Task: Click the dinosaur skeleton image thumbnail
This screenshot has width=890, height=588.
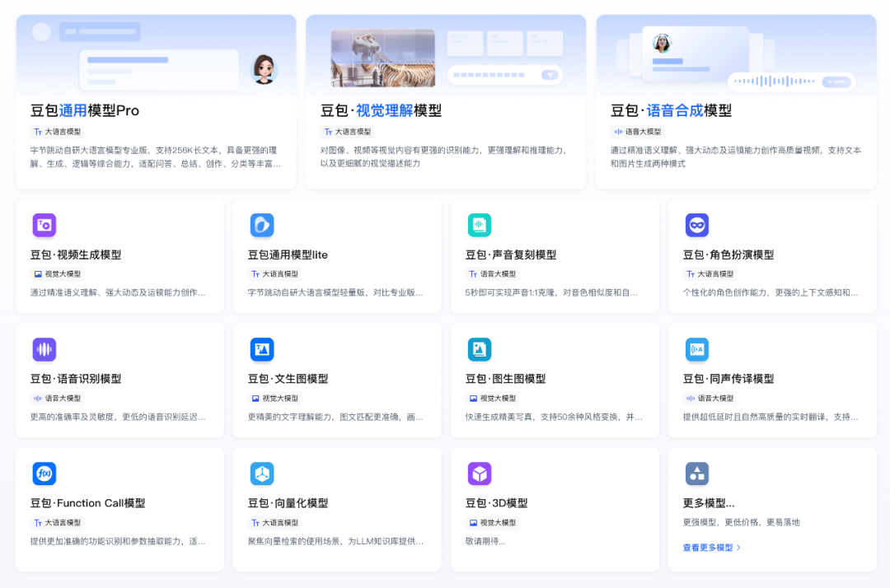Action: click(x=382, y=58)
